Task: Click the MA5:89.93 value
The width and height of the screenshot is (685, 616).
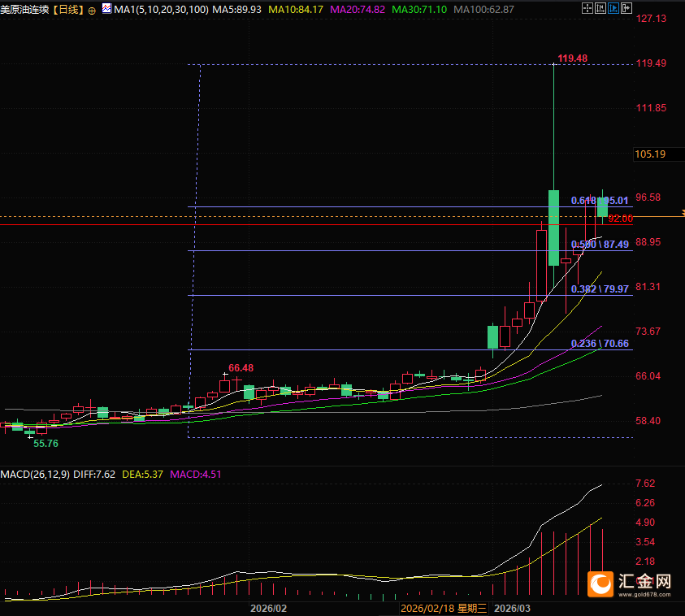Action: [236, 10]
